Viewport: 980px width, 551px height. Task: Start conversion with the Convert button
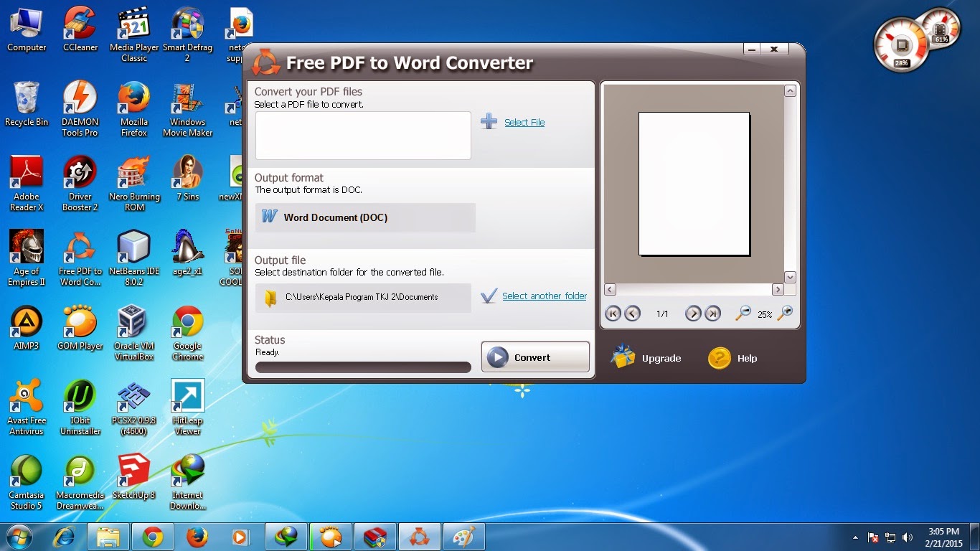(x=535, y=357)
